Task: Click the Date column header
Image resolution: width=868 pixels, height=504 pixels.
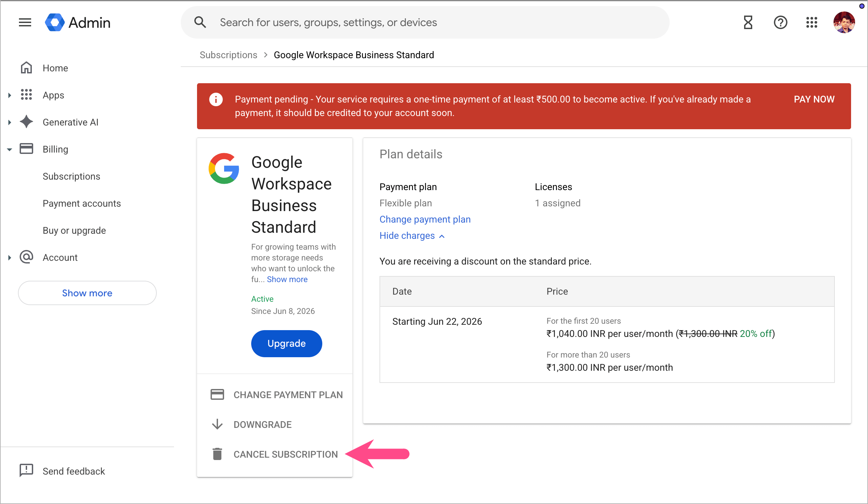Action: [402, 291]
